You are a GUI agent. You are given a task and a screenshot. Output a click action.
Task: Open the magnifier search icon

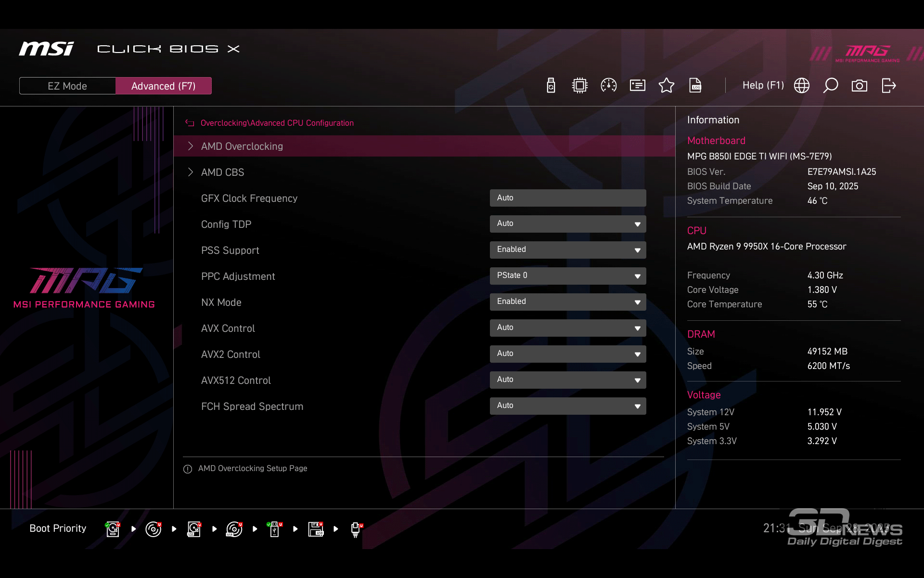tap(830, 86)
